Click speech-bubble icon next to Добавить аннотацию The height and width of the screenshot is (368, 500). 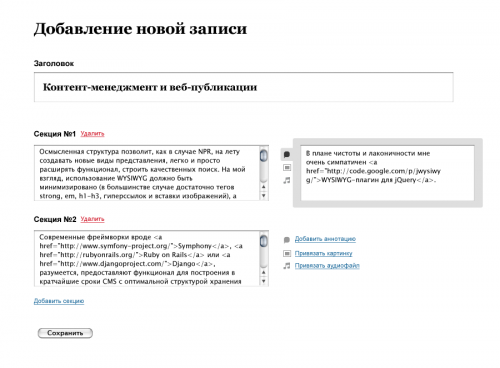pyautogui.click(x=287, y=240)
